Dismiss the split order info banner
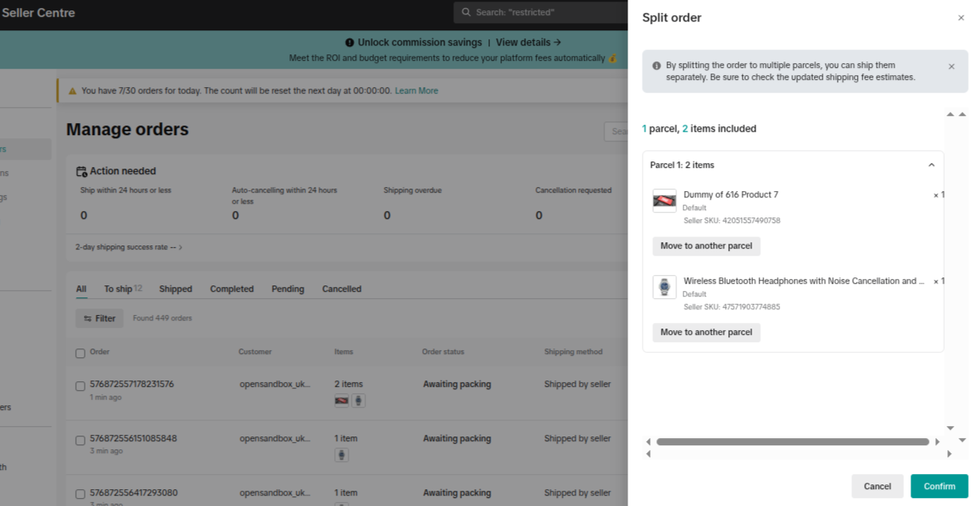This screenshot has height=506, width=980. pos(951,67)
